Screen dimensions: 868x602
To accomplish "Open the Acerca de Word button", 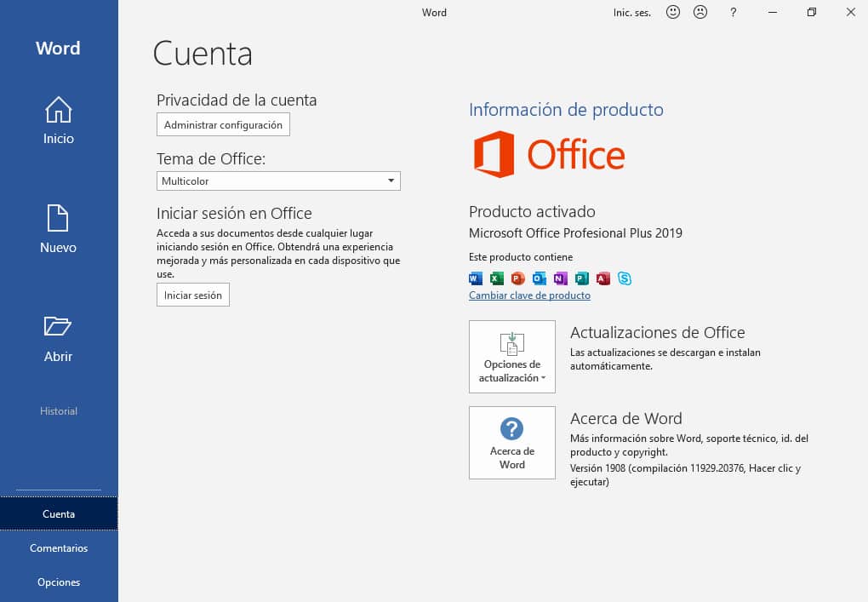I will pos(511,443).
